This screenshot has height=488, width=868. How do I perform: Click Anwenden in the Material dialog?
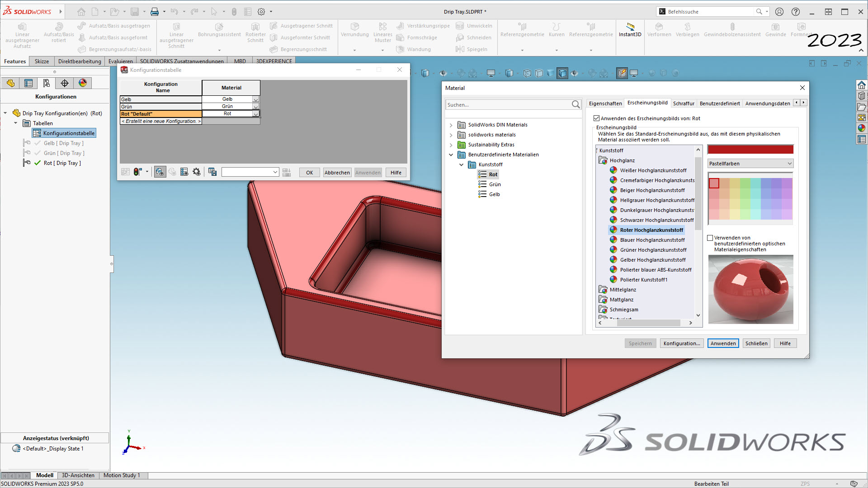(723, 343)
